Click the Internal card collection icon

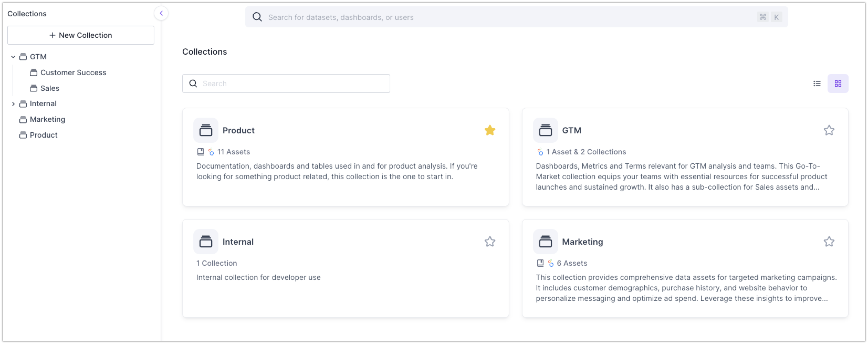(x=206, y=242)
